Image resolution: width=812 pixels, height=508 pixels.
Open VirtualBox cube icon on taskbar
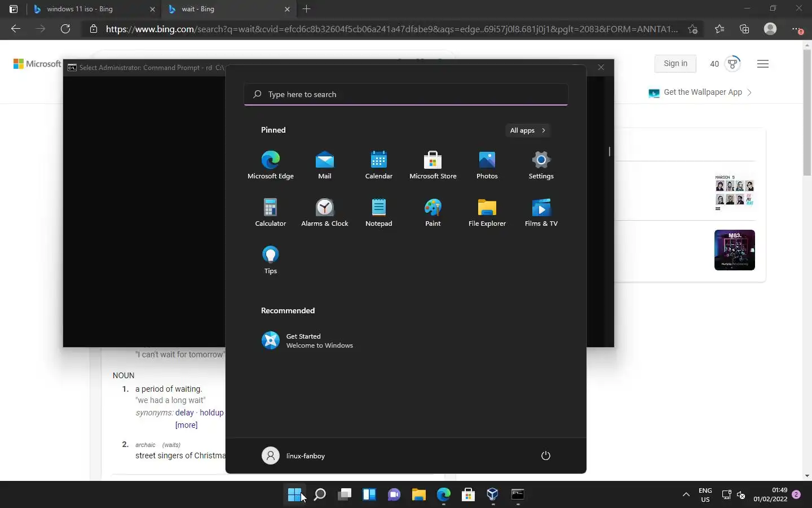click(493, 495)
